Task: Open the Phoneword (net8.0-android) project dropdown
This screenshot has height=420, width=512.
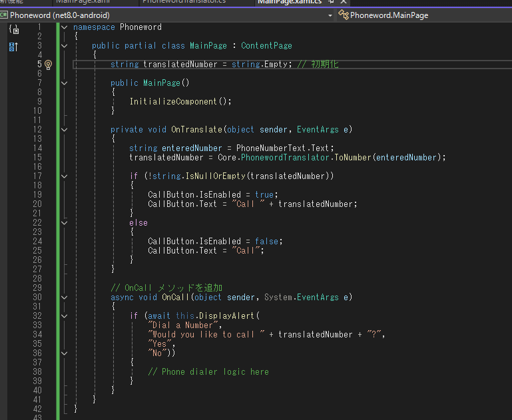Action: (330, 15)
